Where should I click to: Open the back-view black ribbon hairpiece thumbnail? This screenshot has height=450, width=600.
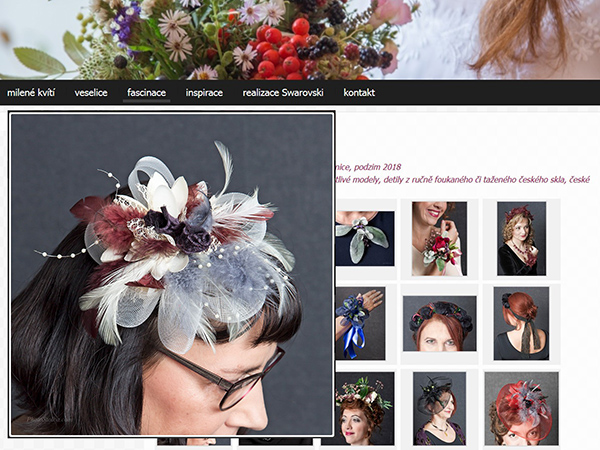[521, 323]
